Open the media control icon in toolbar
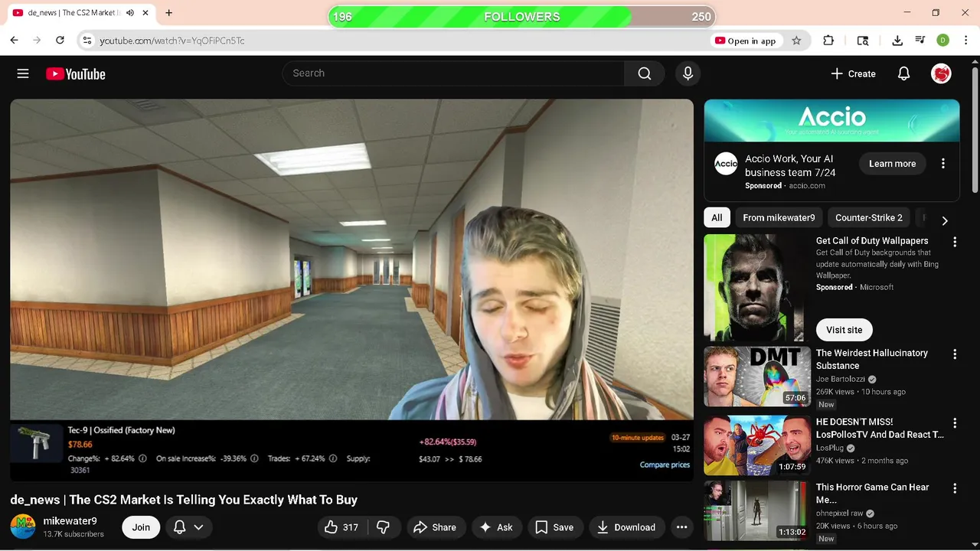The height and width of the screenshot is (551, 980). (x=920, y=41)
